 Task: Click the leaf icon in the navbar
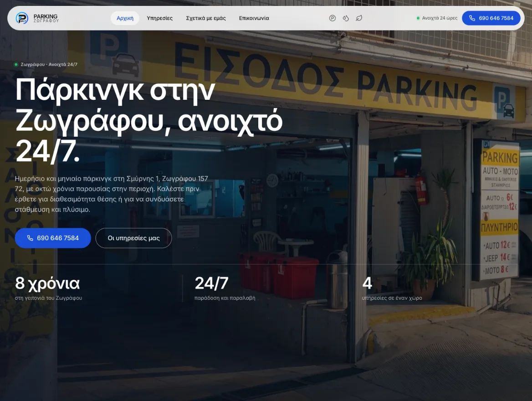(x=359, y=18)
